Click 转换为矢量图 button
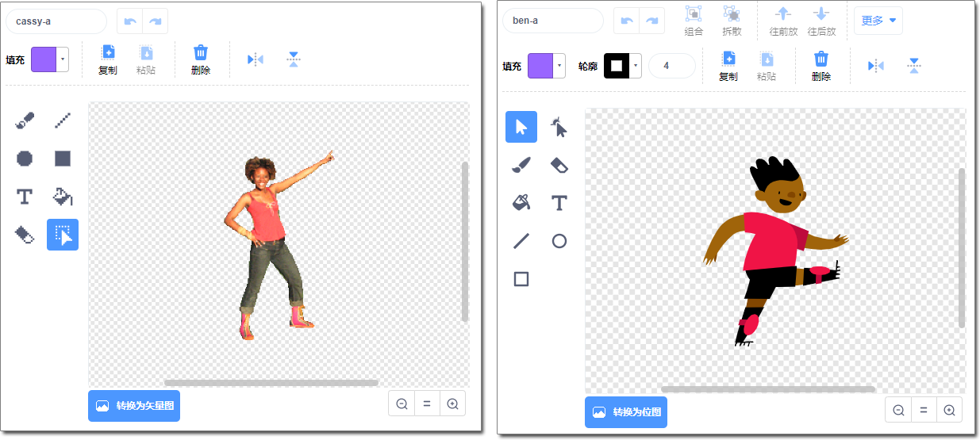 134,406
